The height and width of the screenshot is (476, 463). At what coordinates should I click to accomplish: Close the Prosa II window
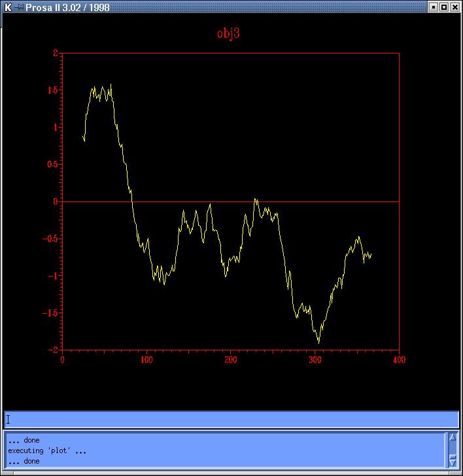click(x=455, y=7)
